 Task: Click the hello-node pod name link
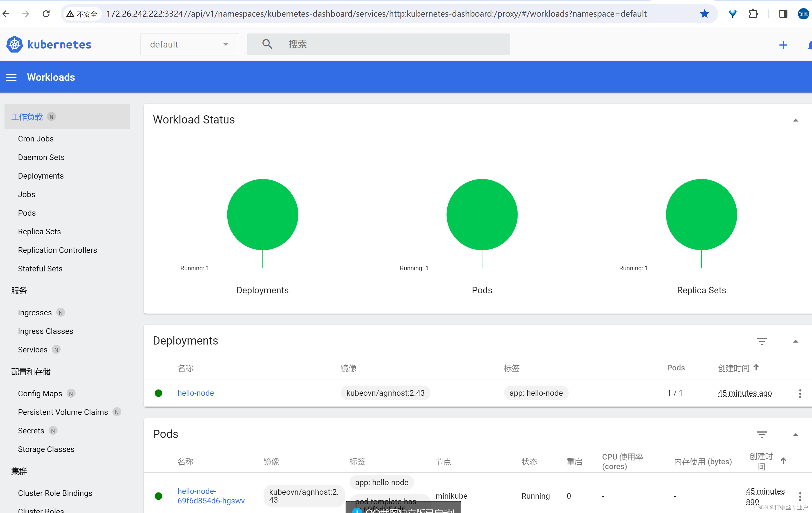211,495
